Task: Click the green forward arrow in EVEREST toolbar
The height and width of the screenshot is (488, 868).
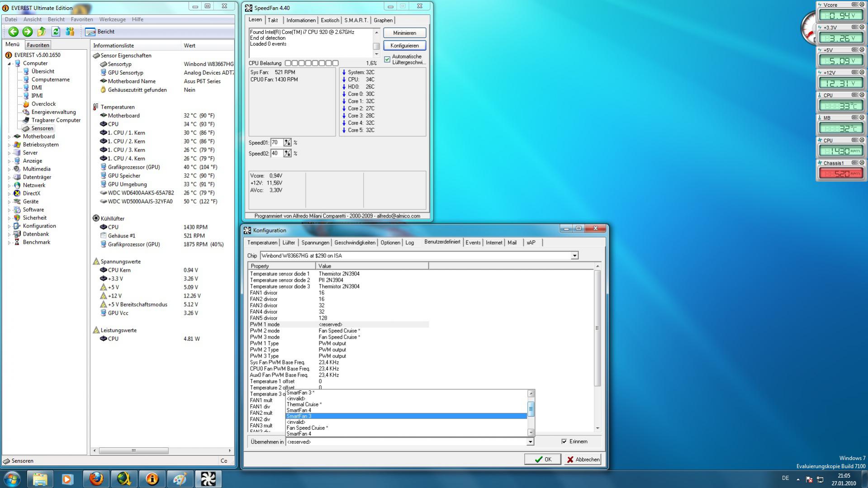Action: (28, 32)
